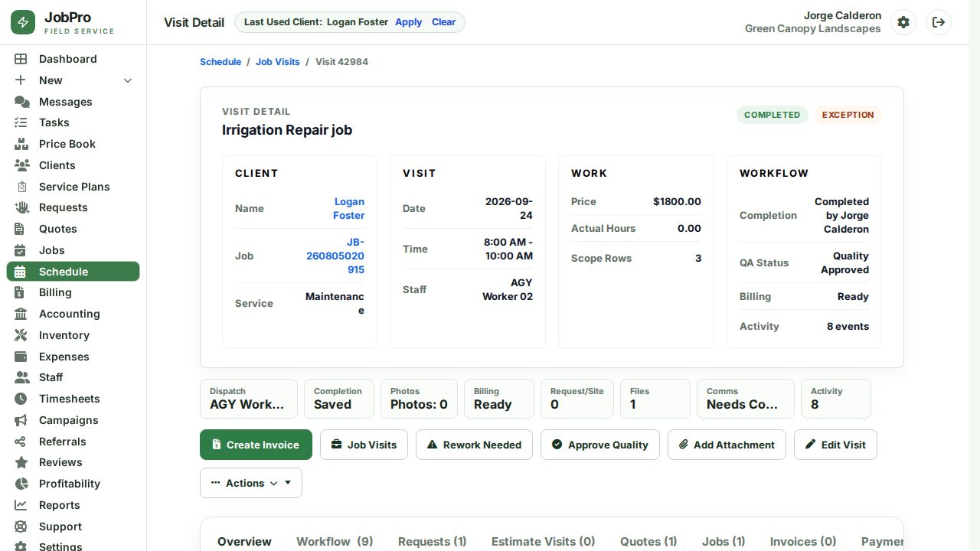Switch to the Workflow (9) tab

pos(335,541)
